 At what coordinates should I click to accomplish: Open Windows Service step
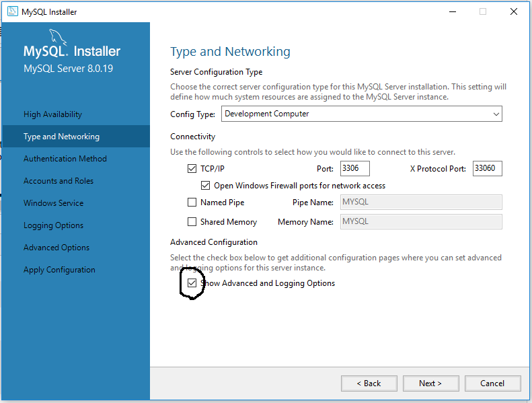click(54, 203)
